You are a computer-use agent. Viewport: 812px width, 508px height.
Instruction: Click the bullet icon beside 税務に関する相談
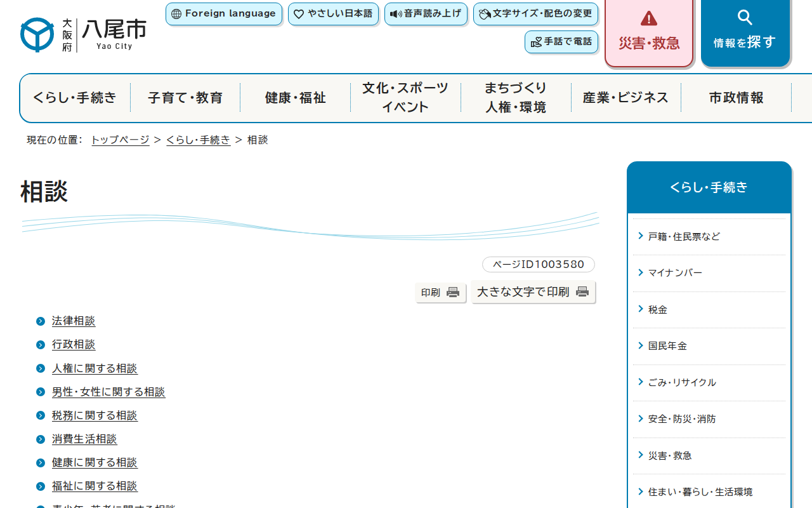tap(41, 416)
